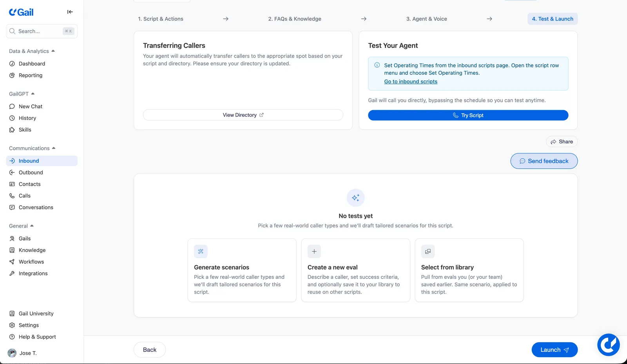The height and width of the screenshot is (364, 627).
Task: Collapse the sidebar with the arrow icon
Action: (x=70, y=12)
